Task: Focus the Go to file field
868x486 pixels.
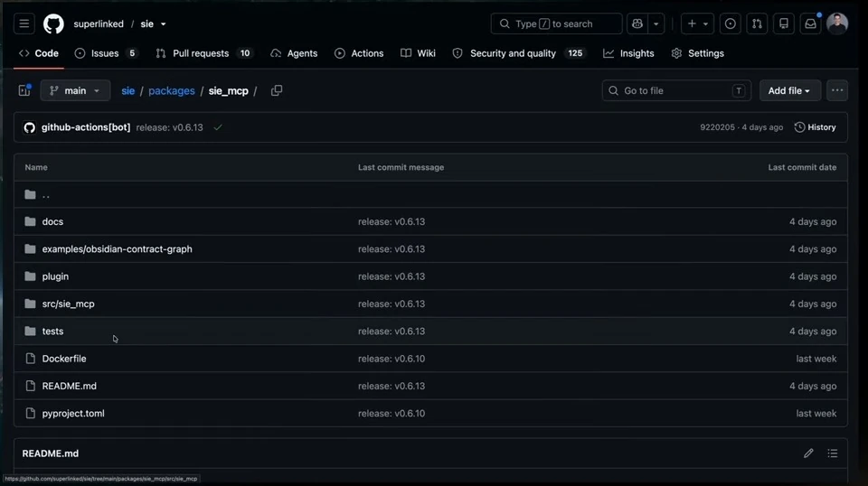Action: pyautogui.click(x=676, y=90)
